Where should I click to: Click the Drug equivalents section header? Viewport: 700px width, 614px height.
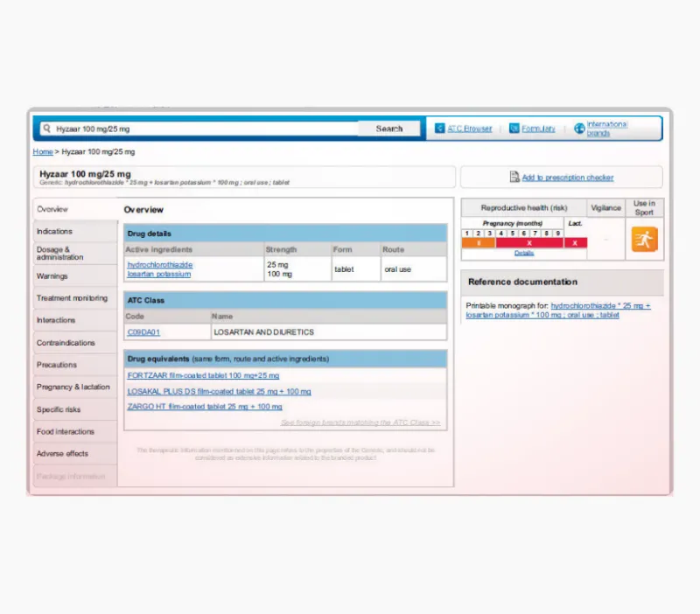(285, 359)
